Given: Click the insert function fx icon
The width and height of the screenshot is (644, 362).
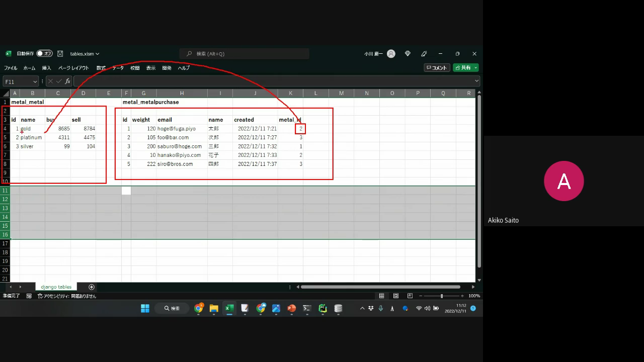Looking at the screenshot, I should 67,81.
